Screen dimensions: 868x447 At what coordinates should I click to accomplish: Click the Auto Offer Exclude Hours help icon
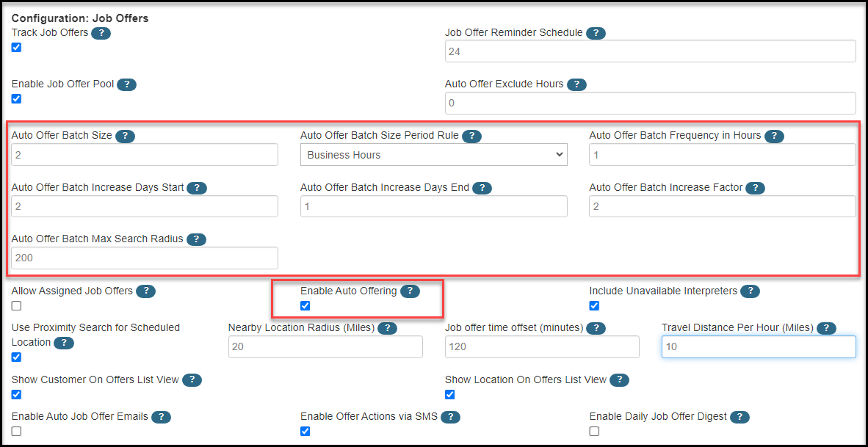pyautogui.click(x=576, y=84)
